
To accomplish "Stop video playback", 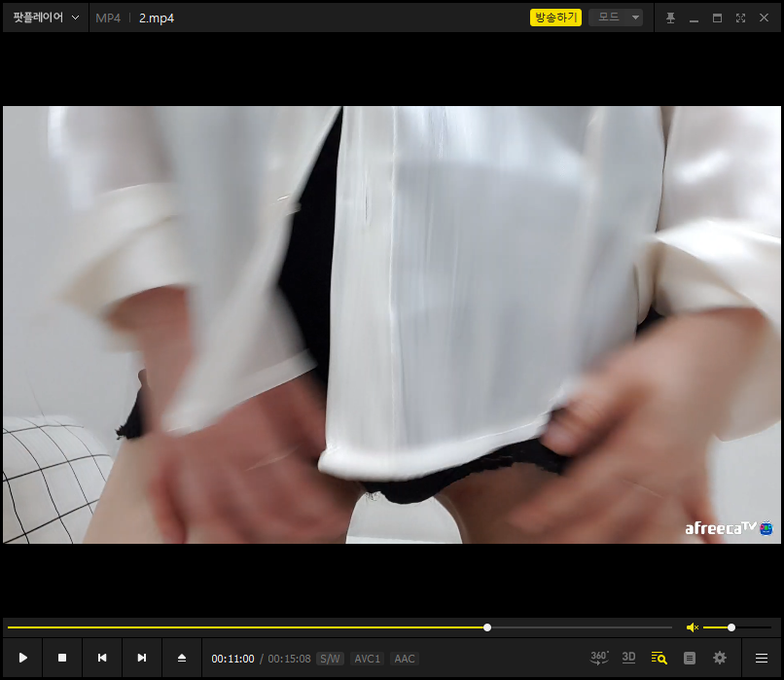I will (x=62, y=659).
